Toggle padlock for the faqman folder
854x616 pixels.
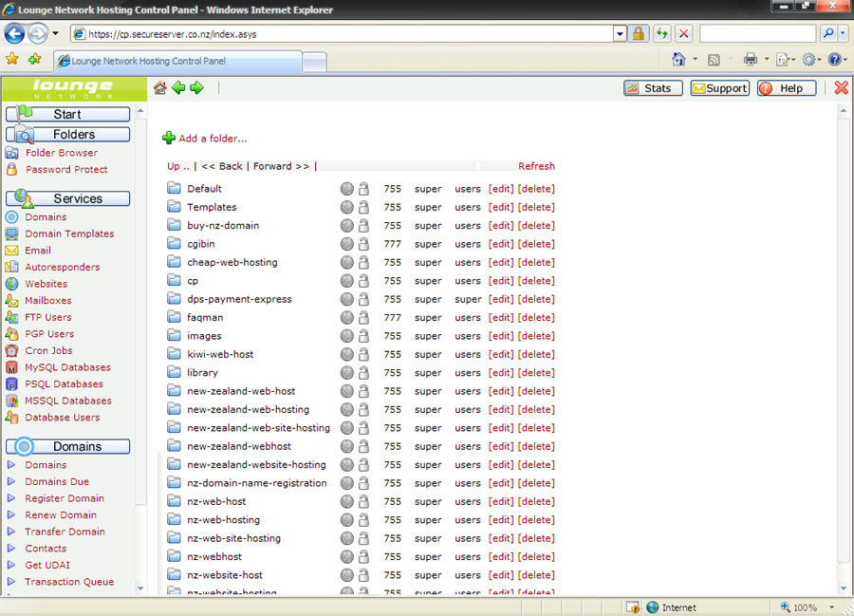pyautogui.click(x=363, y=318)
